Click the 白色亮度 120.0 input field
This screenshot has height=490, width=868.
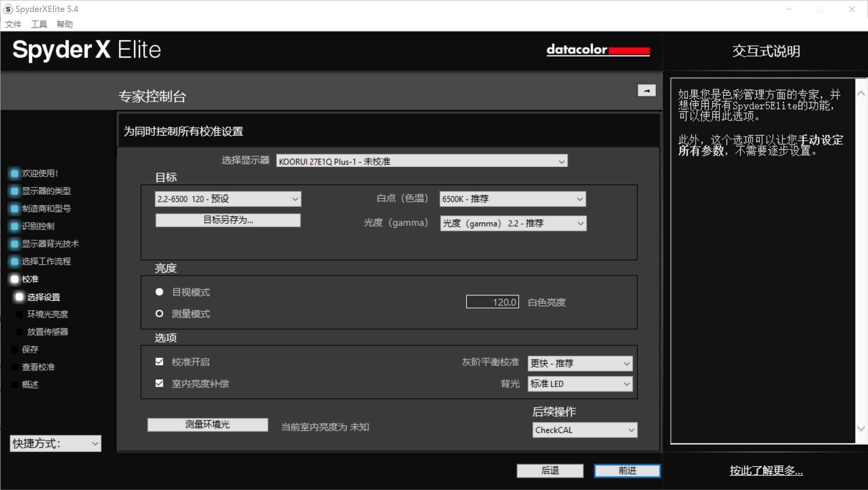pos(492,302)
